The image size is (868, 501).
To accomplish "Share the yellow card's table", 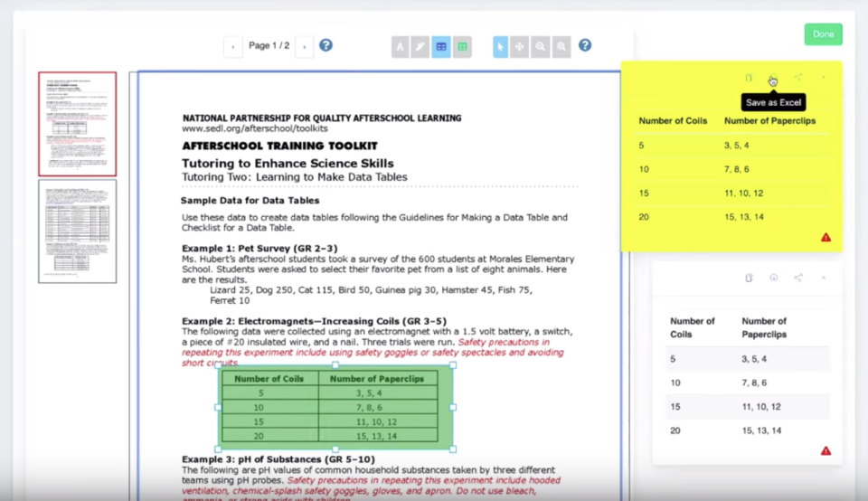I will pos(797,78).
